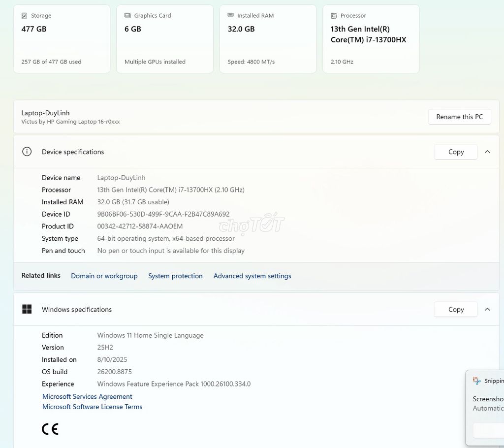Copy the Windows specifications
The height and width of the screenshot is (448, 504).
(x=456, y=309)
